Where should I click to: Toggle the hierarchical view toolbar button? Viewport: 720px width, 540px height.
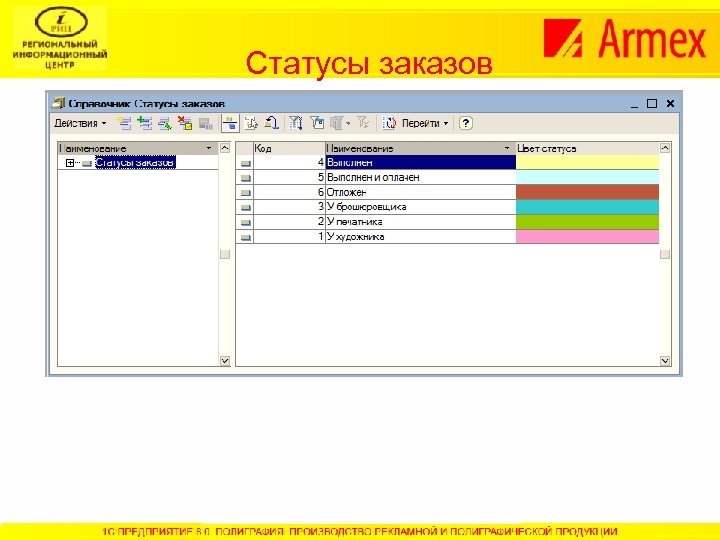[230, 123]
